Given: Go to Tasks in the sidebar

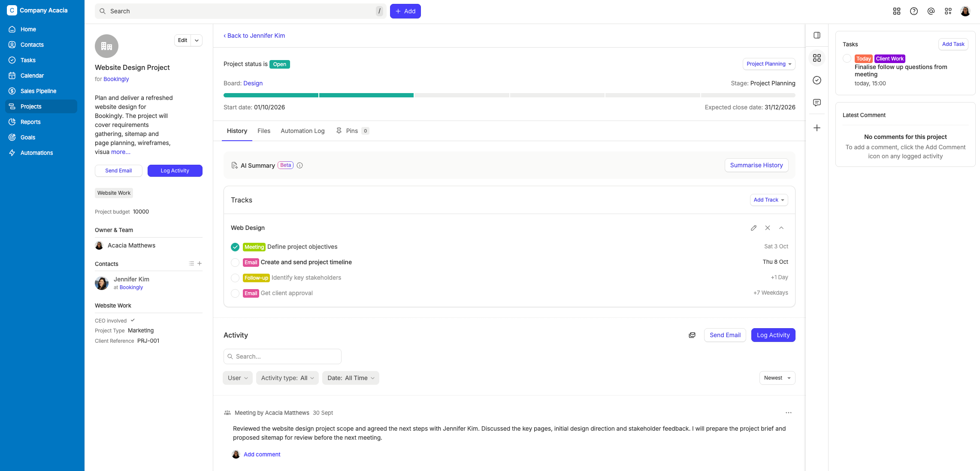Looking at the screenshot, I should [x=41, y=60].
